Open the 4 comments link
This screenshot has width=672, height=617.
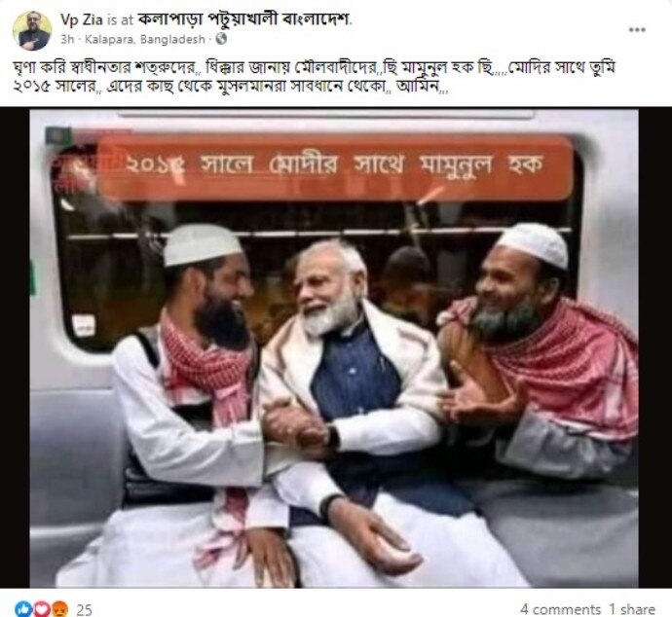pos(561,609)
